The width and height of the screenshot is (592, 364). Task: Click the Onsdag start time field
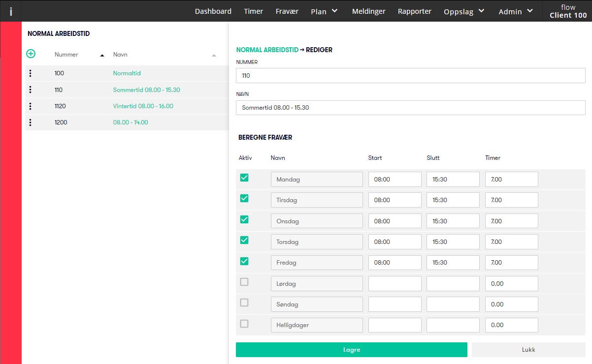(x=395, y=221)
